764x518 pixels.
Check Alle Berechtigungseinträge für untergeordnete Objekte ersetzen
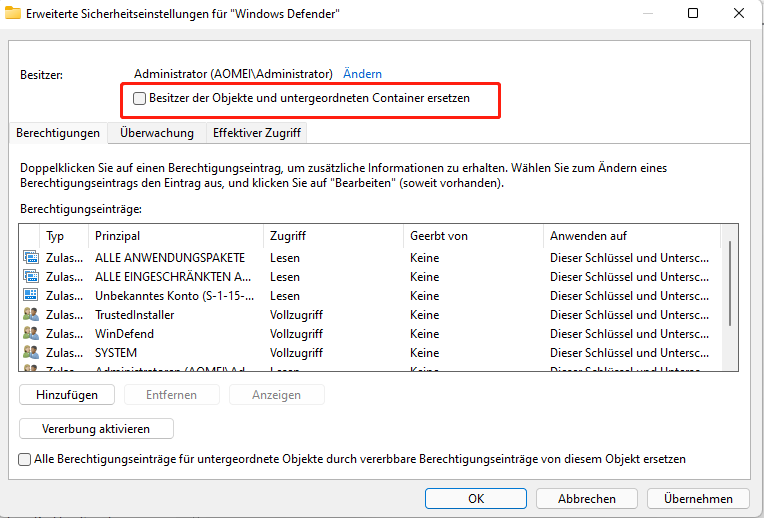[x=25, y=459]
